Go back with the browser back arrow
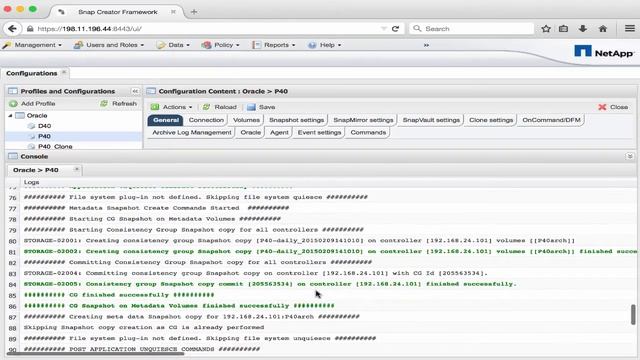Image resolution: width=640 pixels, height=360 pixels. click(x=12, y=29)
